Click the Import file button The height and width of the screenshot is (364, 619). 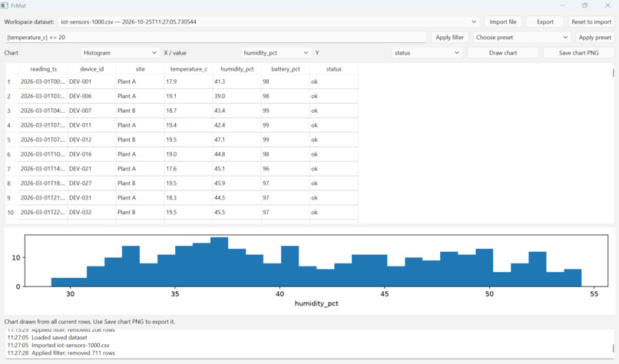[x=502, y=22]
